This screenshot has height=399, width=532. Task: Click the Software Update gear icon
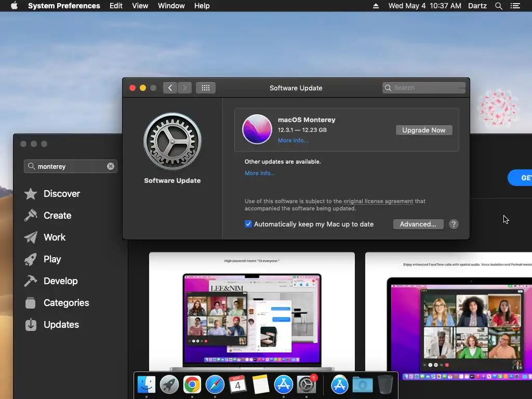pyautogui.click(x=172, y=141)
